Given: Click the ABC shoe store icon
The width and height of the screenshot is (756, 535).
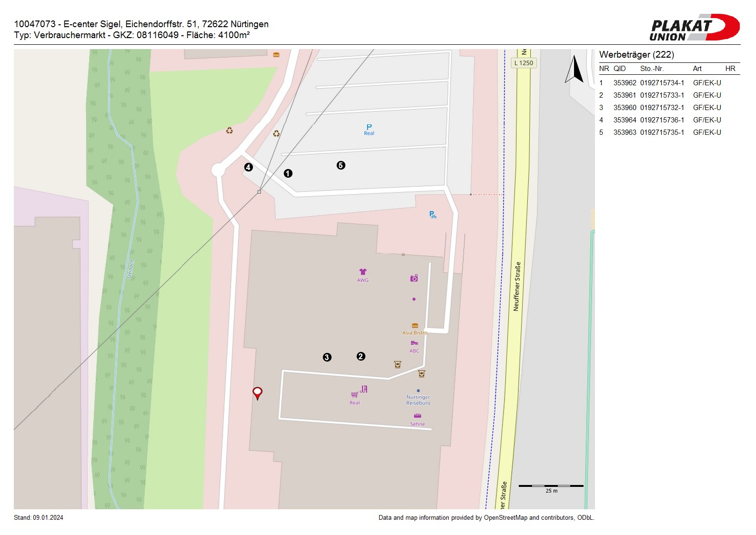Looking at the screenshot, I should pos(414,343).
